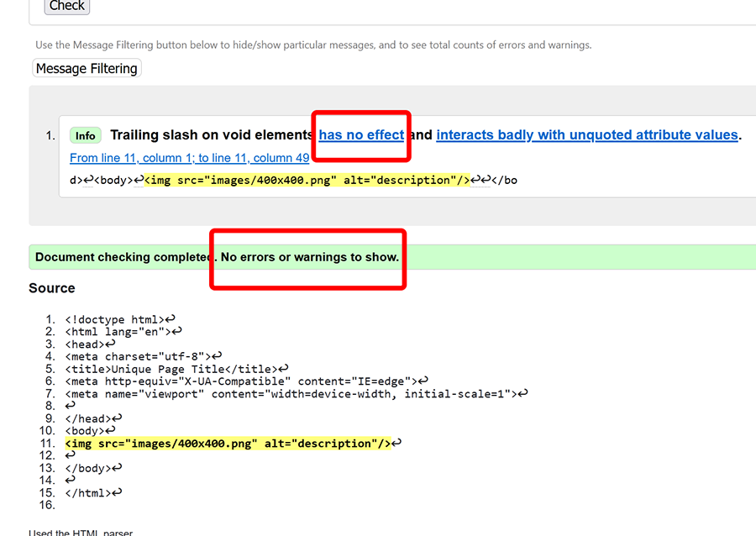Click 'Used the HTML parser' footer text
The image size is (756, 536).
tap(81, 532)
